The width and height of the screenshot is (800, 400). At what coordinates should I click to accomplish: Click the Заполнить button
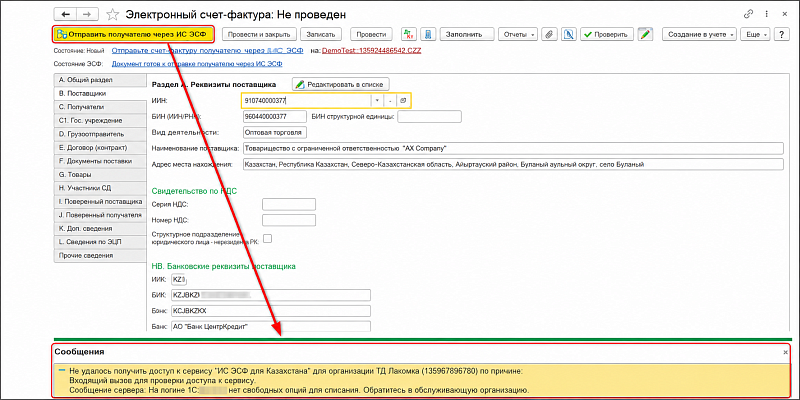point(467,34)
